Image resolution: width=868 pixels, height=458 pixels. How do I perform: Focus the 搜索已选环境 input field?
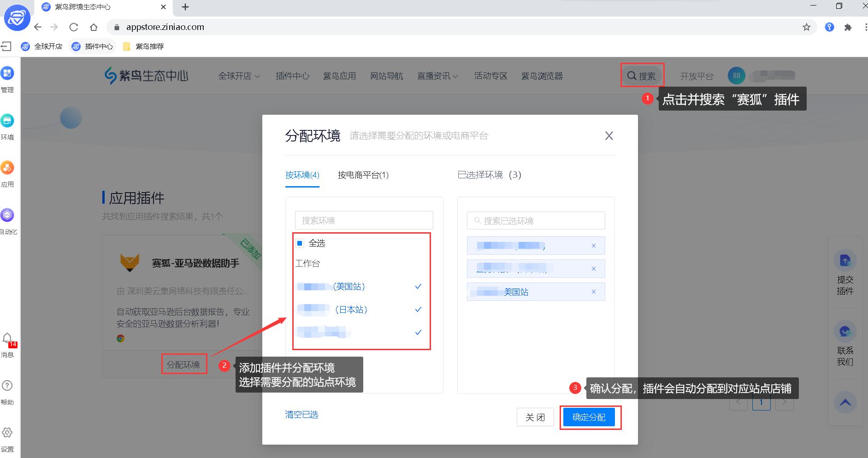[536, 221]
